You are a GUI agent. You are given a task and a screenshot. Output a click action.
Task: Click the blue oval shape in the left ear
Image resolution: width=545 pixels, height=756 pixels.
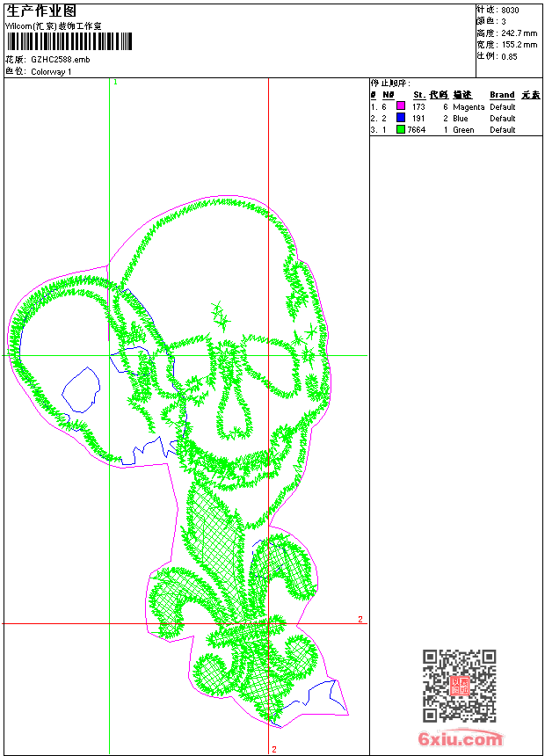click(x=81, y=390)
